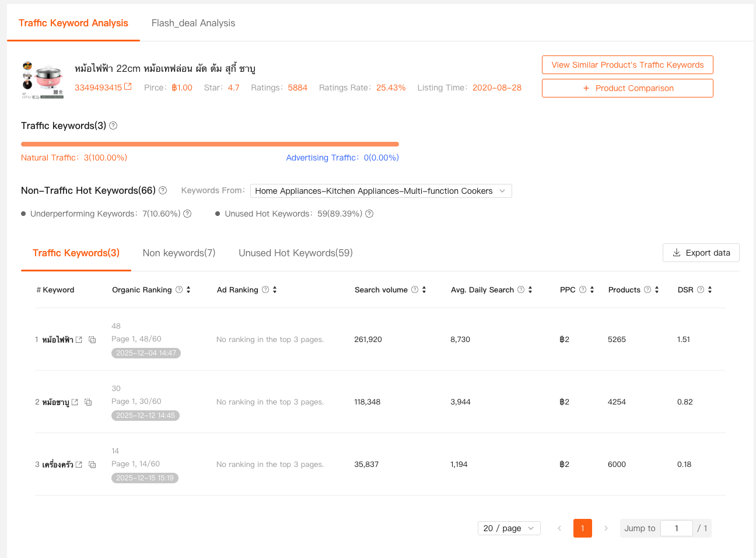Open the Keywords From category dropdown
The width and height of the screenshot is (756, 558).
click(x=381, y=191)
